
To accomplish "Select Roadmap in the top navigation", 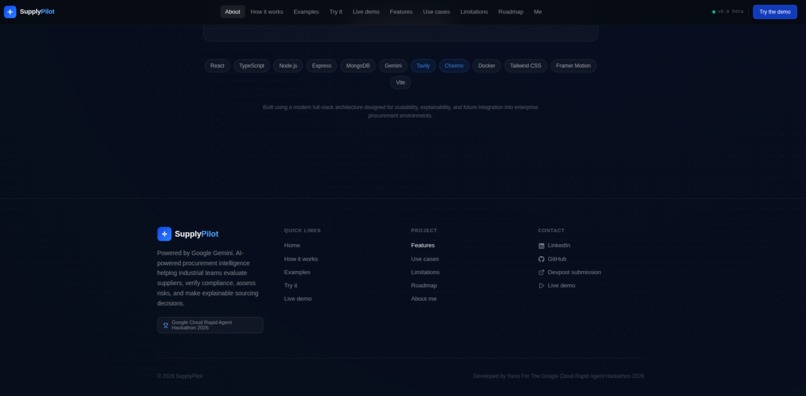I will tap(510, 12).
